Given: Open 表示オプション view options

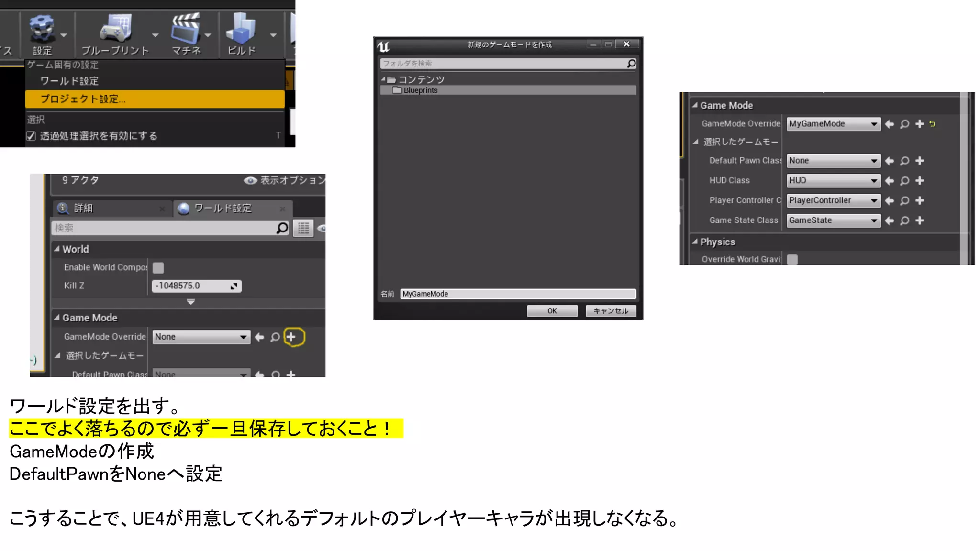Looking at the screenshot, I should pos(284,180).
